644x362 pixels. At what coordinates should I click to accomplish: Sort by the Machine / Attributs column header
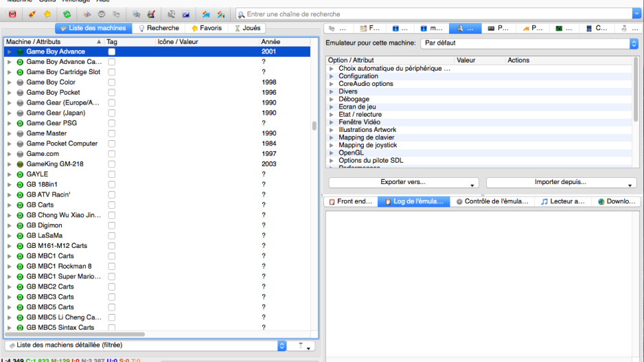54,42
